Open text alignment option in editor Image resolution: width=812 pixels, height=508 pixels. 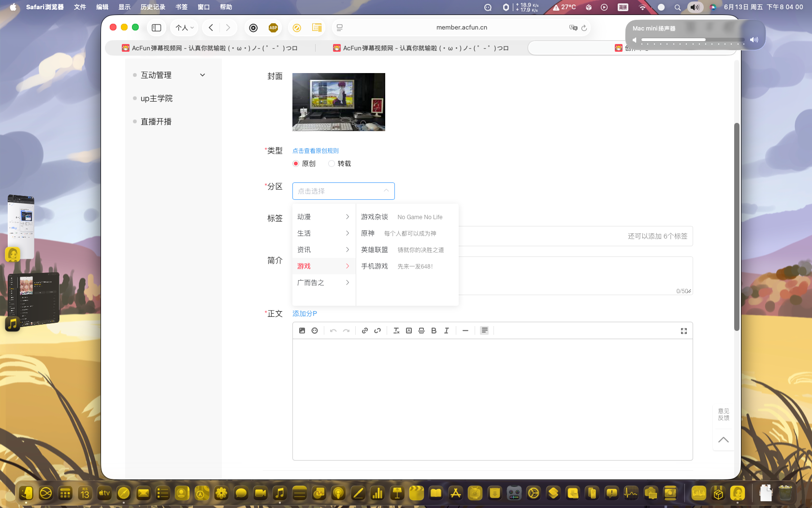[x=484, y=330]
